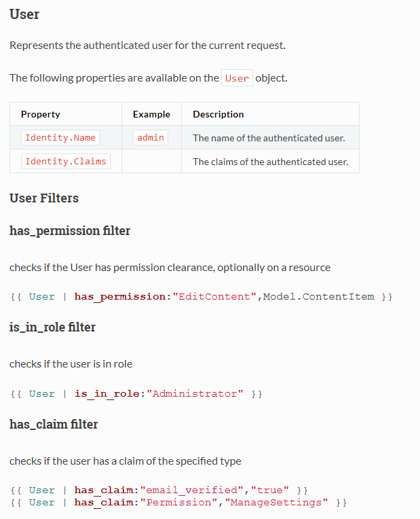Click 'Represents the authenticated user' paragraph

pos(147,46)
